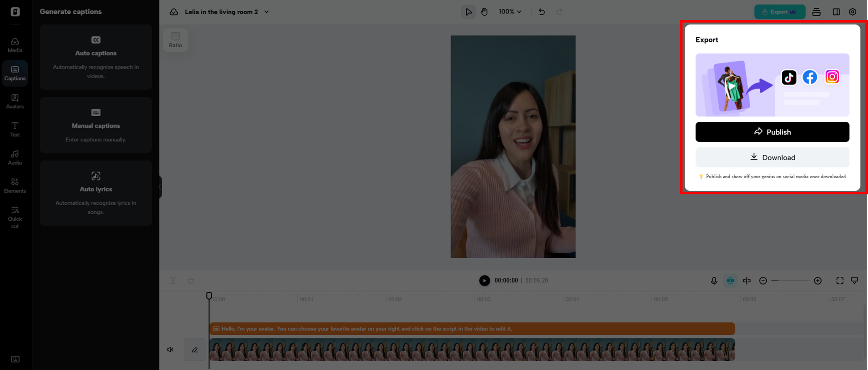Click the Instagram icon in Export banner
Viewport: 868px width, 370px height.
[832, 77]
